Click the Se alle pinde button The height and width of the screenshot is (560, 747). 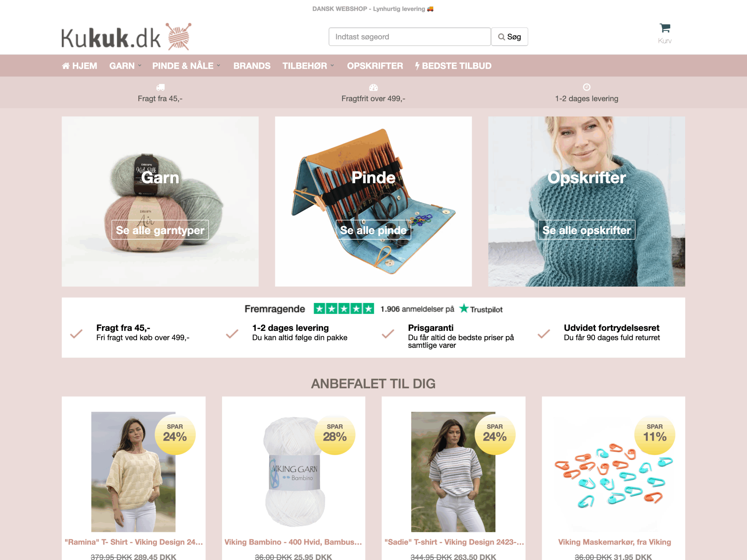[373, 230]
